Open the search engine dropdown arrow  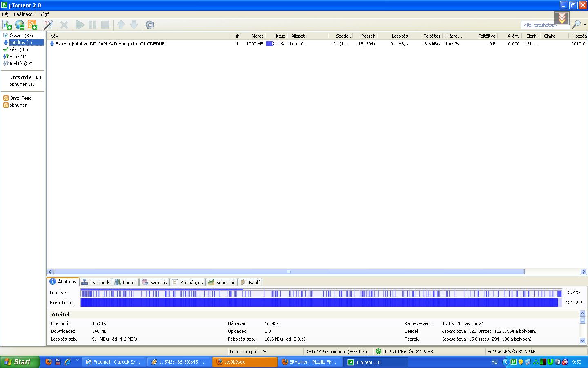[x=585, y=25]
